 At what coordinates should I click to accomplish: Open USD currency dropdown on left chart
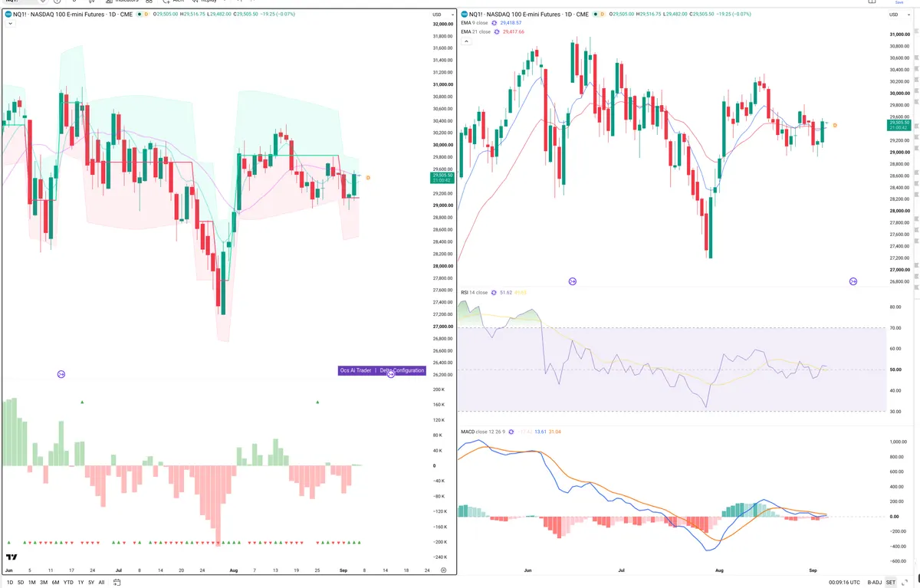coord(442,15)
